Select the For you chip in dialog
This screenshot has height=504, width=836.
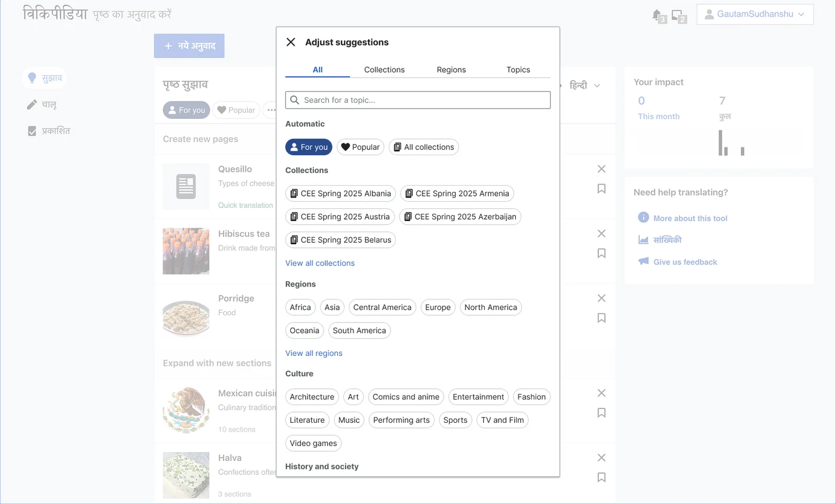coord(309,147)
